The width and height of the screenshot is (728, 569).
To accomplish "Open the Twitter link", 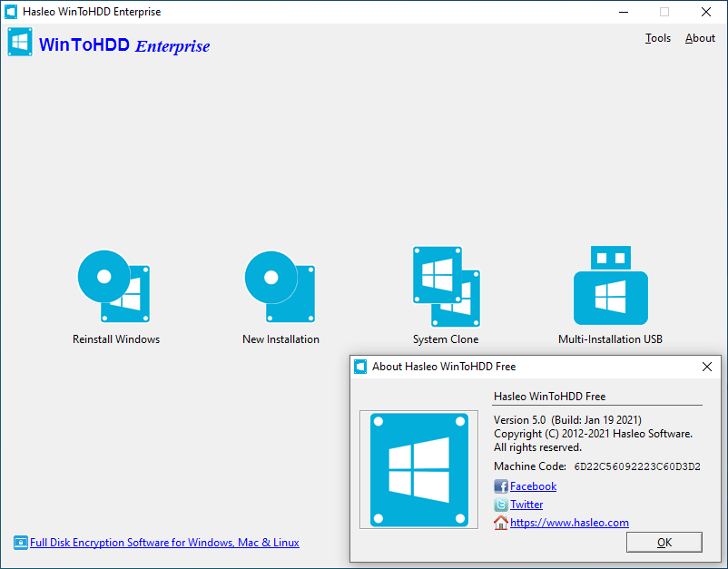I will (526, 504).
